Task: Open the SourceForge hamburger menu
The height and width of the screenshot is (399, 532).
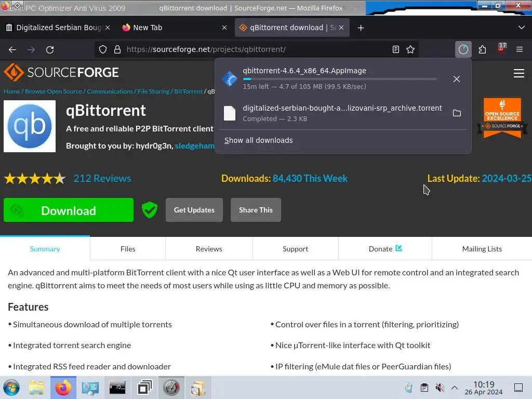Action: click(519, 73)
